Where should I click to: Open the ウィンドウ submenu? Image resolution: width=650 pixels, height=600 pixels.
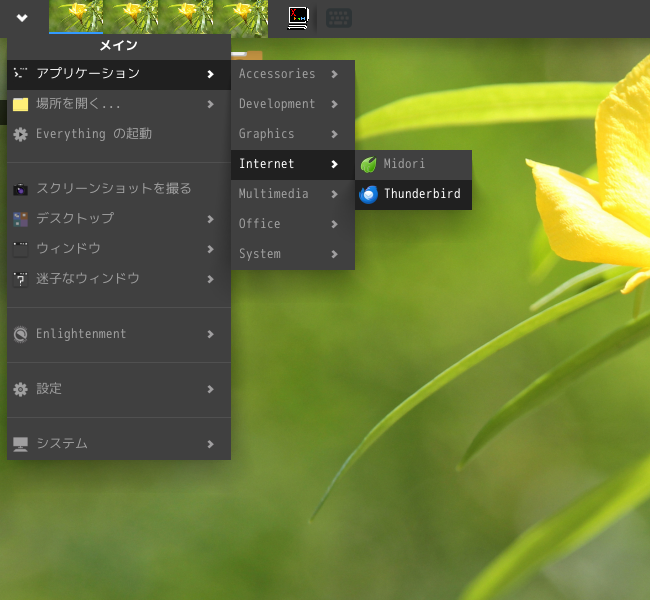click(119, 249)
